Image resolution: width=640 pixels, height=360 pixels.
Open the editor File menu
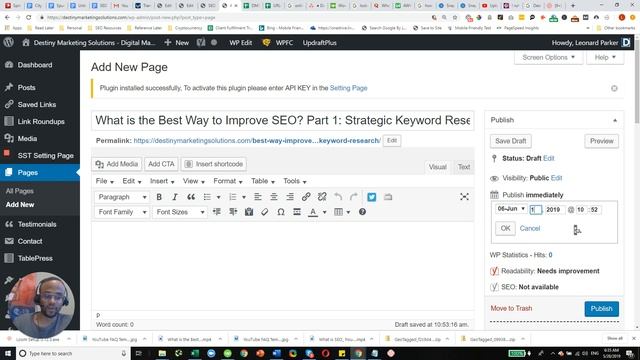tap(104, 181)
